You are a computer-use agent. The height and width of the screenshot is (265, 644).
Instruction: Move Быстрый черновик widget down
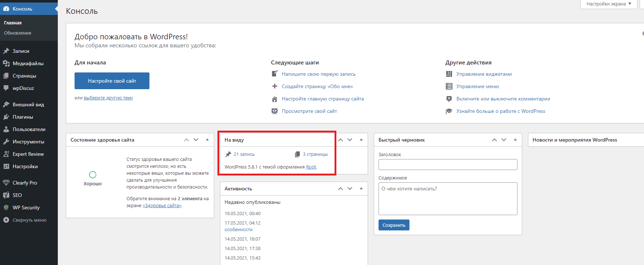504,140
